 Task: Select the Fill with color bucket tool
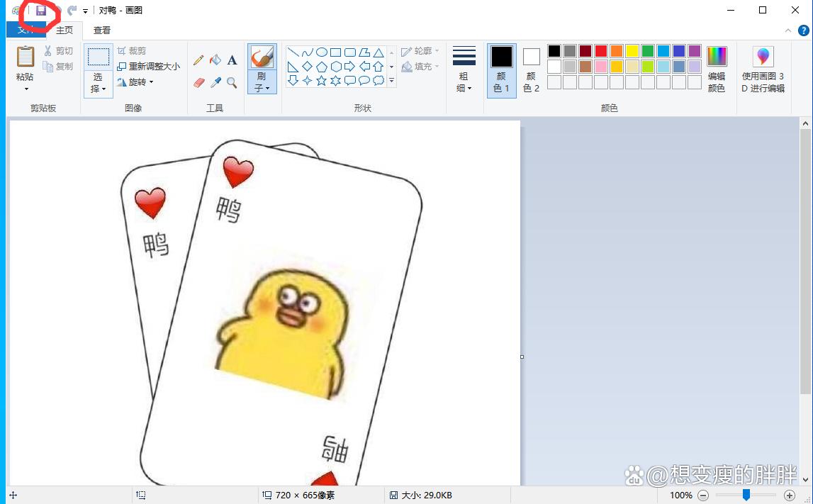pos(215,61)
